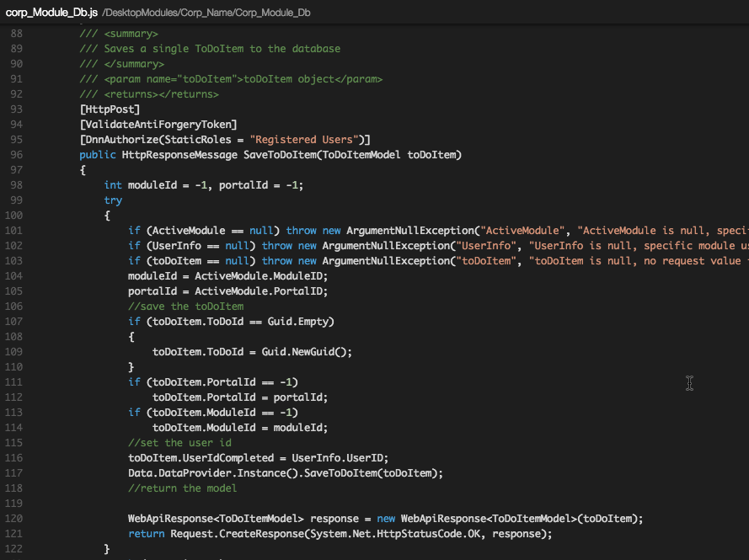Screen dimensions: 749x560
Task: Click 'toDoItem.UserIdCompleted = UserInfo.UserID;' statement
Action: (x=259, y=458)
